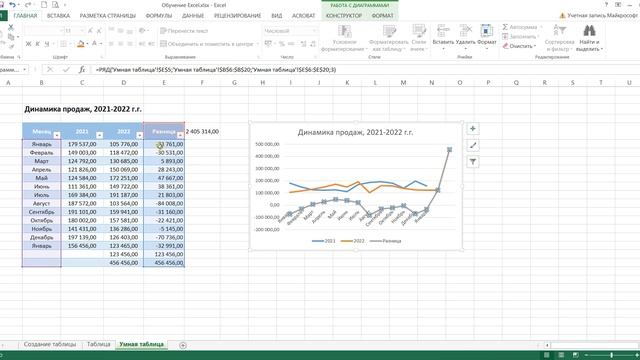Open the 2022 column filter dropdown
640x360 pixels.
[x=140, y=135]
